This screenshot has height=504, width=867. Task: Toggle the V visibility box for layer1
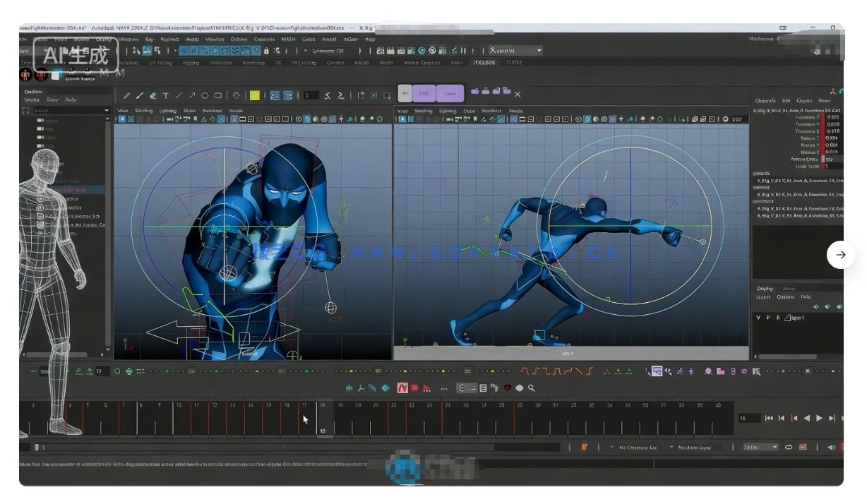click(x=759, y=318)
